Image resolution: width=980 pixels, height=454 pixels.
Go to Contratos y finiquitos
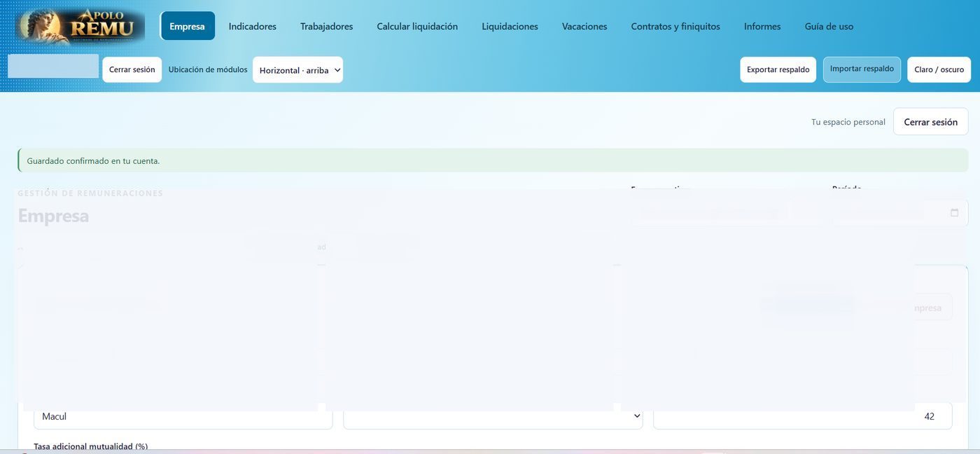tap(675, 26)
